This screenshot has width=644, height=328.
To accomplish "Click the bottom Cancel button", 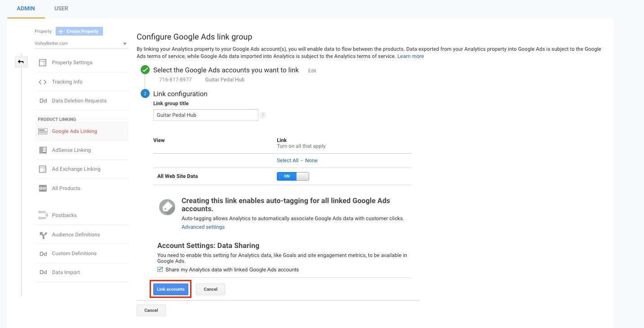I will coord(151,310).
